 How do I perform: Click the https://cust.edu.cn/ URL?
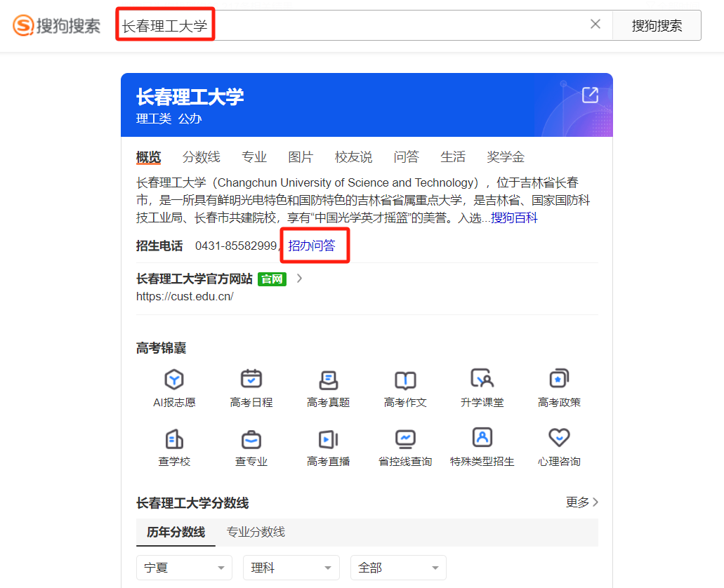click(x=185, y=296)
